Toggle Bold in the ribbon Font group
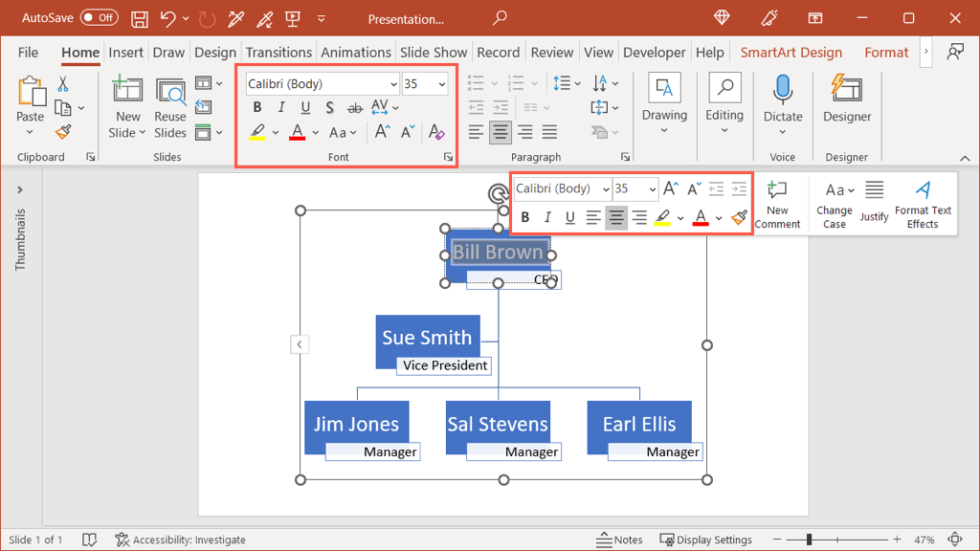Screen dimensions: 980x551 coord(256,107)
